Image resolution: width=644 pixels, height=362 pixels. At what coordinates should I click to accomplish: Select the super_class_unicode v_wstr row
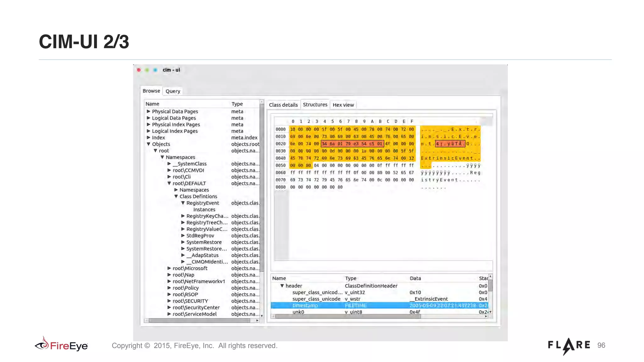[x=316, y=299]
